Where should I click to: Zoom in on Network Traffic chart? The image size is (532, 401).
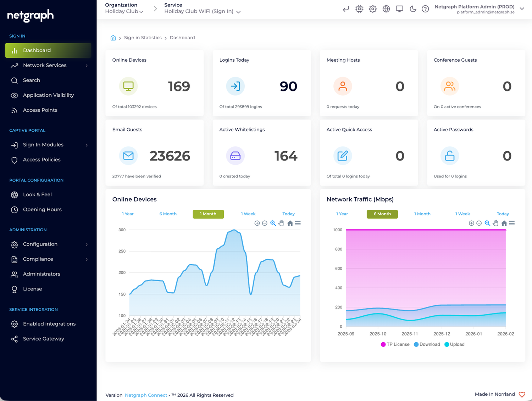pyautogui.click(x=471, y=223)
